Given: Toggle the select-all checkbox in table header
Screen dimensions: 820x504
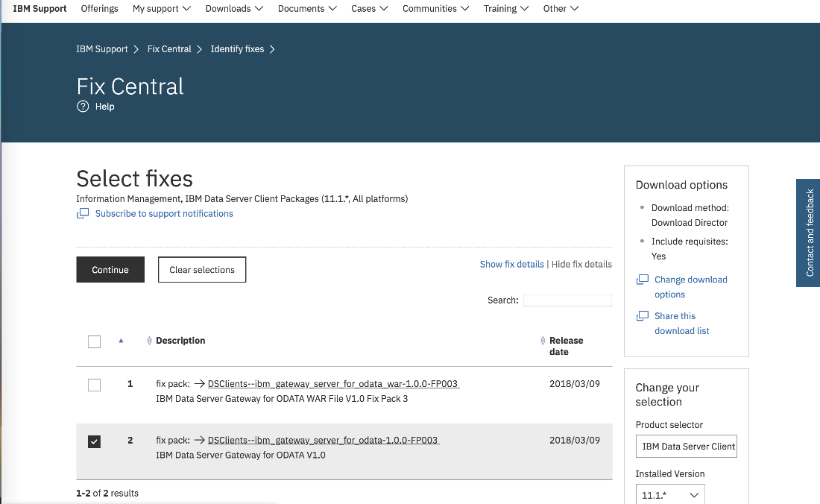Looking at the screenshot, I should [x=94, y=342].
